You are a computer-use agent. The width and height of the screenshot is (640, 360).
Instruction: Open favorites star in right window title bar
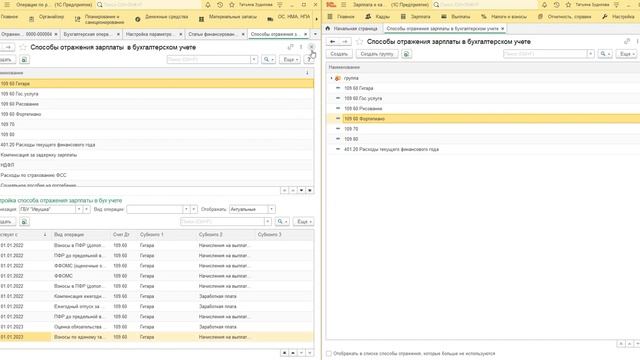(568, 4)
